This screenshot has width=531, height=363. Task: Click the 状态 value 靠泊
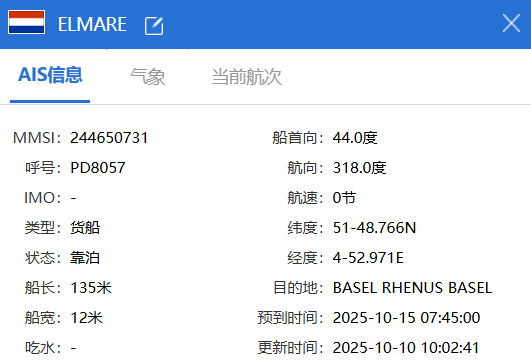(85, 258)
